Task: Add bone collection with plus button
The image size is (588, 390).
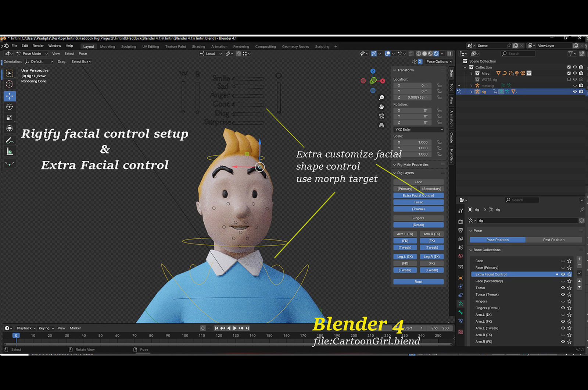Action: [x=580, y=259]
